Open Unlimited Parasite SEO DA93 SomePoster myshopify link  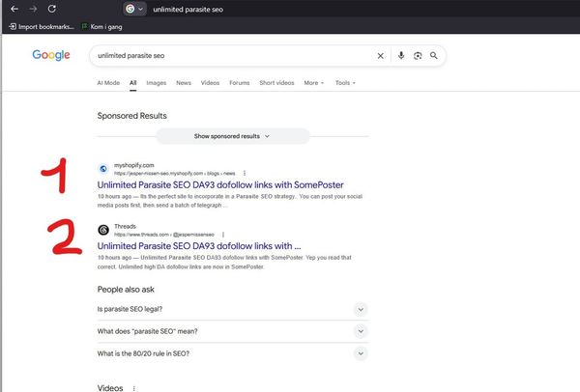[220, 184]
